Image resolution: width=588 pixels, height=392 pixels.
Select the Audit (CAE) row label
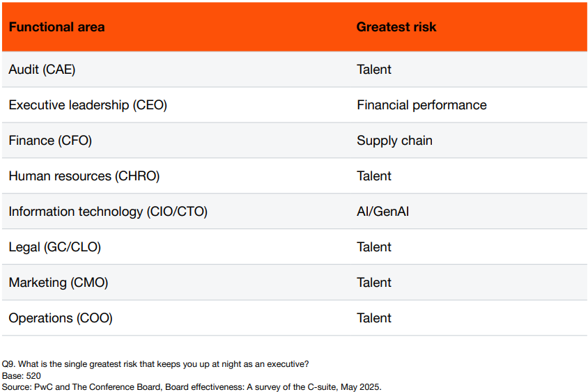pos(42,70)
